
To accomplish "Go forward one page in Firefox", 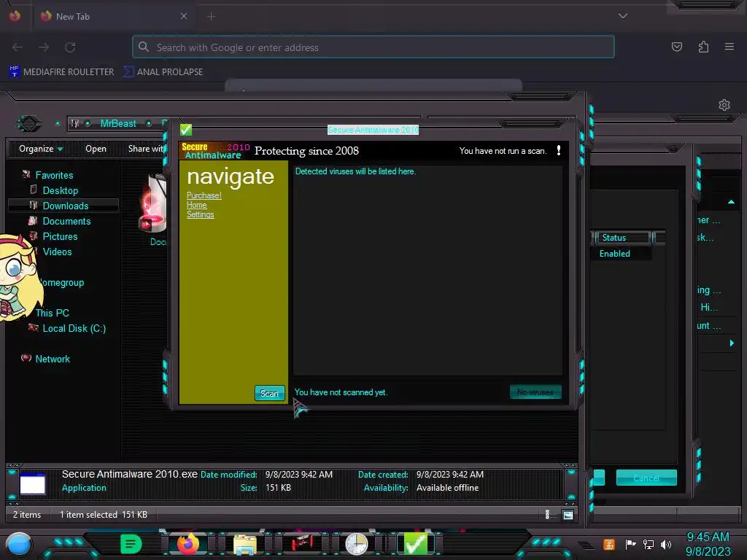I will 44,47.
